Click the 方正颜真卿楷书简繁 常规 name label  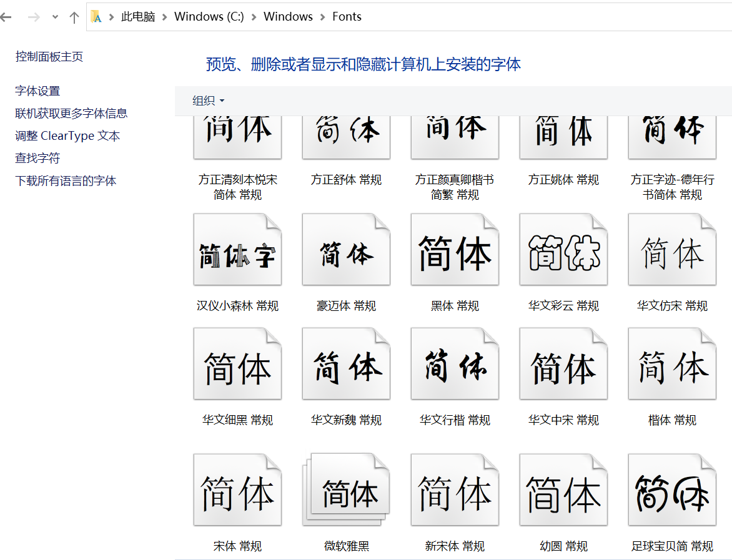[455, 187]
